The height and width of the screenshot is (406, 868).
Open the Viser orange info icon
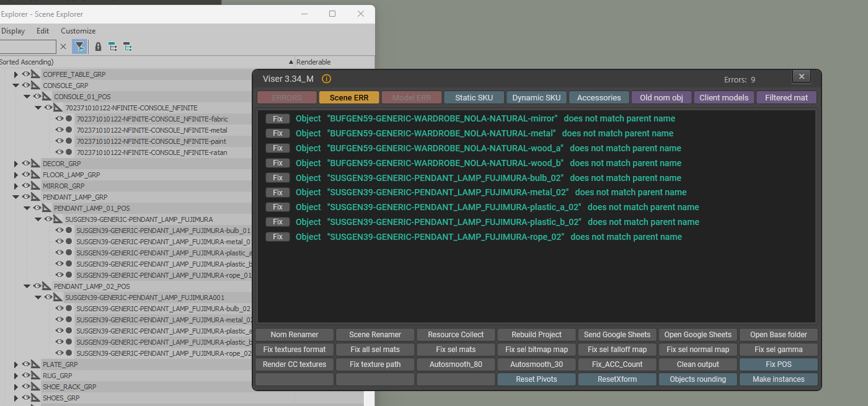point(326,79)
